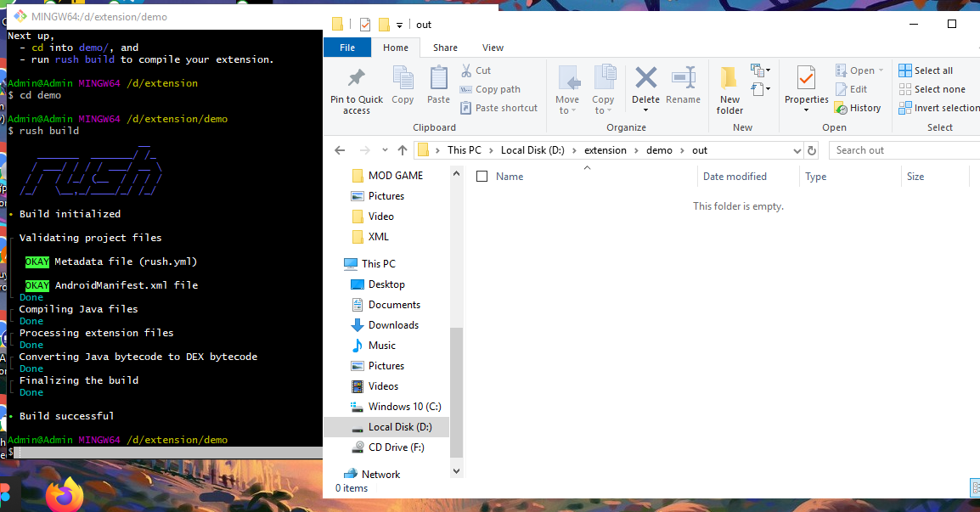This screenshot has height=512, width=980.
Task: Select CD Drive (F:) in tree
Action: pos(388,447)
